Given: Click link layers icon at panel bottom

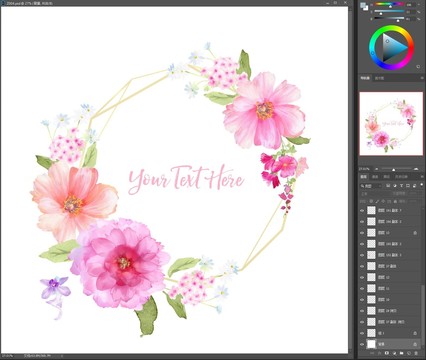Looking at the screenshot, I should [372, 353].
